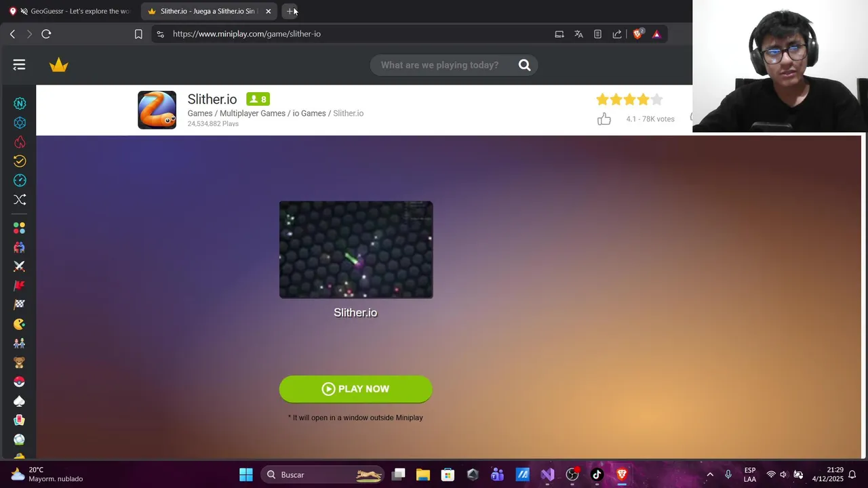Click the yellow clock-check sidebar icon
Image resolution: width=868 pixels, height=488 pixels.
(20, 161)
